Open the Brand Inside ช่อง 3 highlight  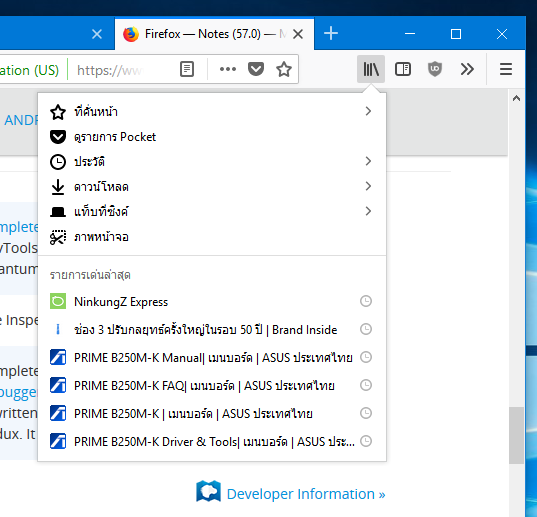[x=212, y=329]
